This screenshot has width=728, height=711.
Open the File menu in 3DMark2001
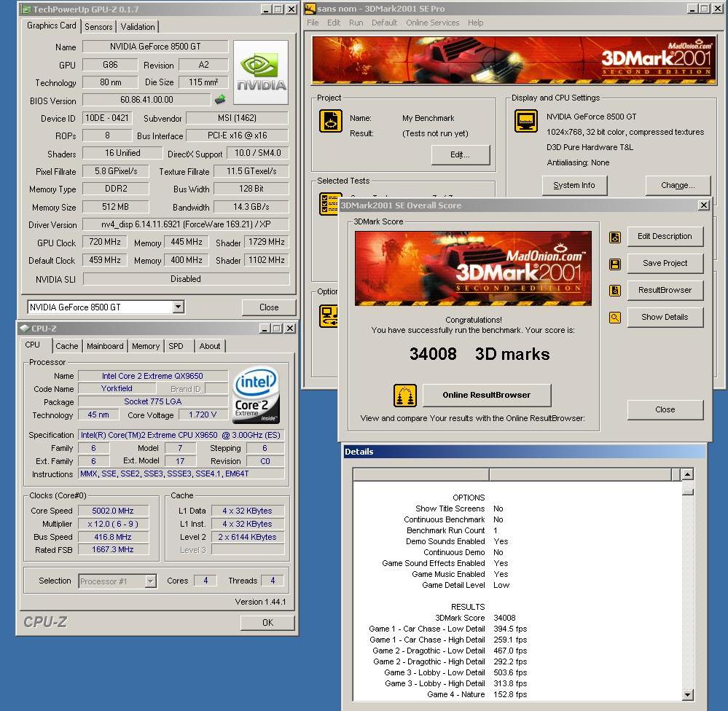[313, 23]
